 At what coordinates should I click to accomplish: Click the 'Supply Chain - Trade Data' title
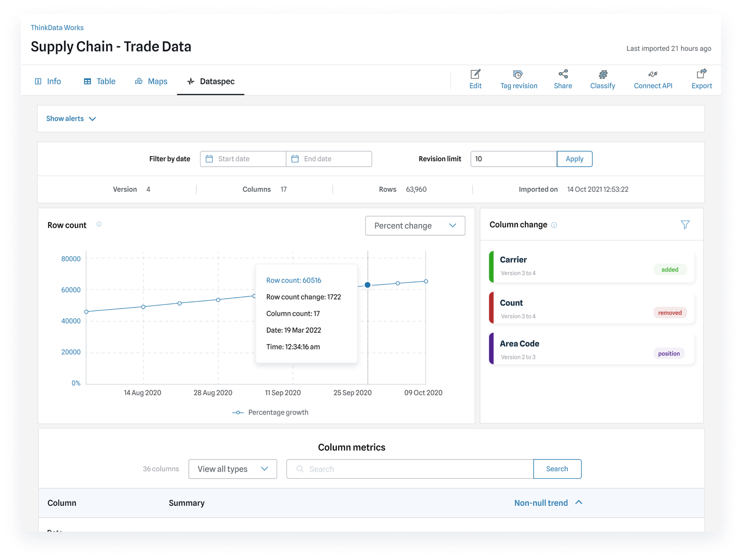pos(111,46)
